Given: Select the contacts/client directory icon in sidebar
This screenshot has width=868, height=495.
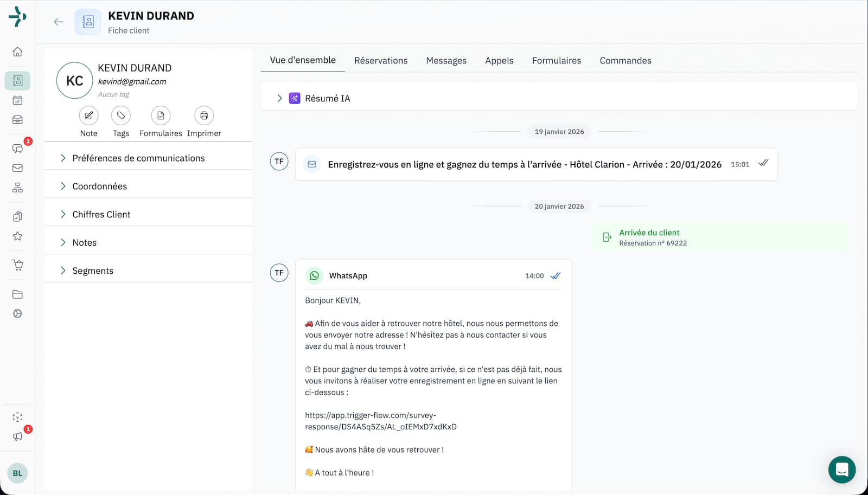Looking at the screenshot, I should 17,80.
